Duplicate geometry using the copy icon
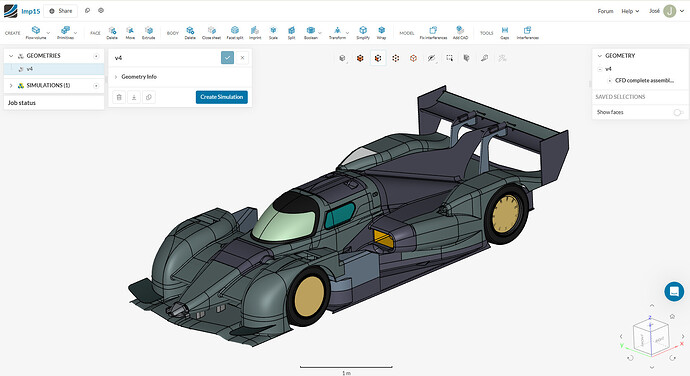The image size is (690, 376). point(149,97)
